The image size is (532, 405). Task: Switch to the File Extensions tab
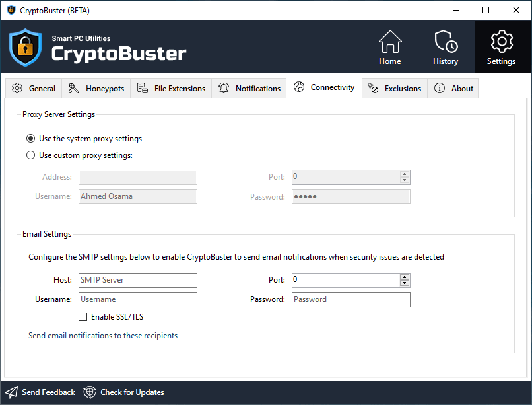172,89
